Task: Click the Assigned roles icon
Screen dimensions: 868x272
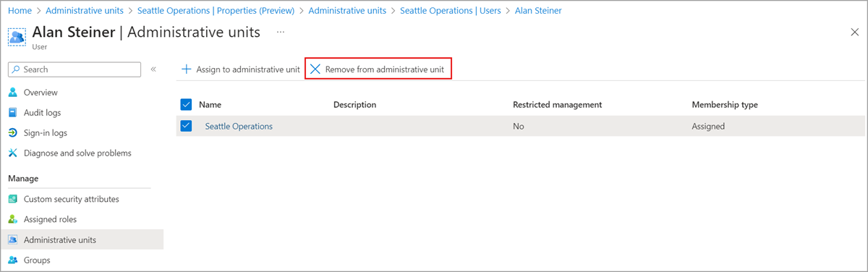Action: (x=13, y=219)
